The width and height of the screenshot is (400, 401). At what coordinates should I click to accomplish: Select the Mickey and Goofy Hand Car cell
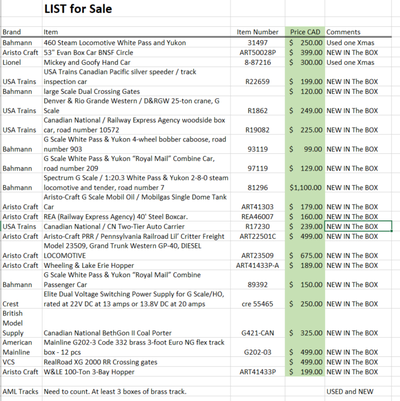point(136,62)
